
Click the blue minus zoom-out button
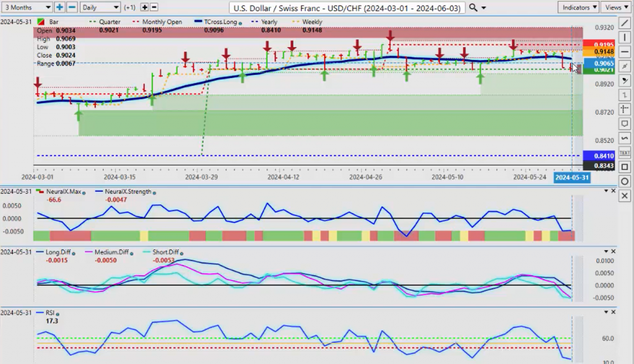[72, 7]
